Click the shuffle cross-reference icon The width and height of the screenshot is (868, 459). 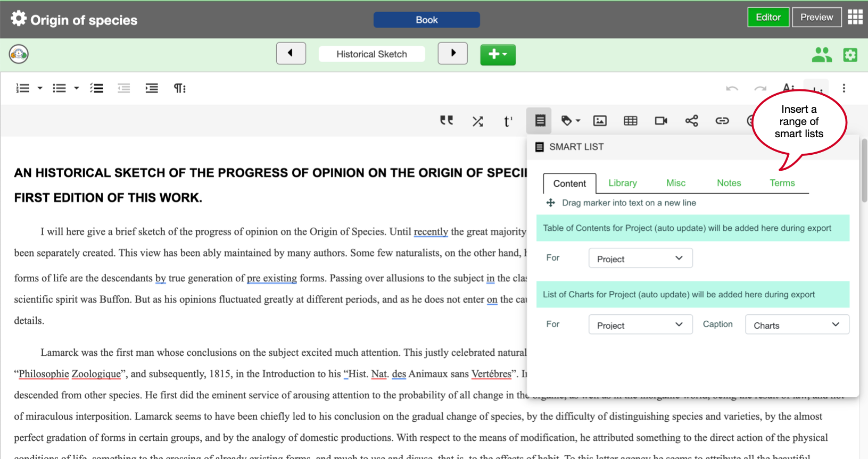(477, 121)
